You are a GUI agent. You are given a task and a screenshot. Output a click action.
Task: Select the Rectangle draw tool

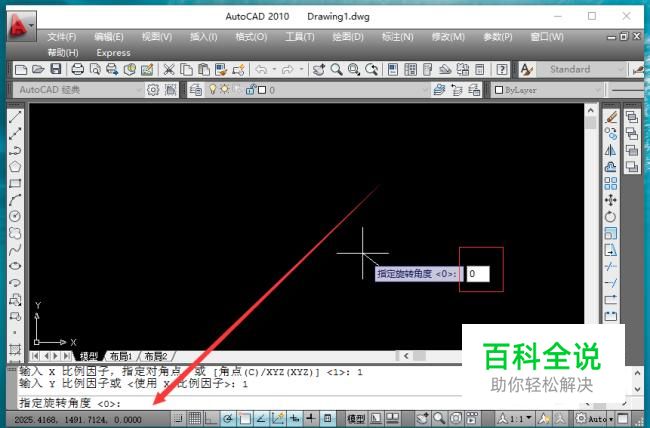(15, 183)
